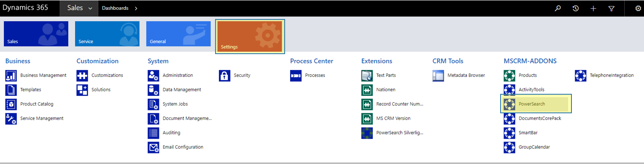Viewport: 644px width, 164px height.
Task: Click the Auditing list icon
Action: pos(154,133)
